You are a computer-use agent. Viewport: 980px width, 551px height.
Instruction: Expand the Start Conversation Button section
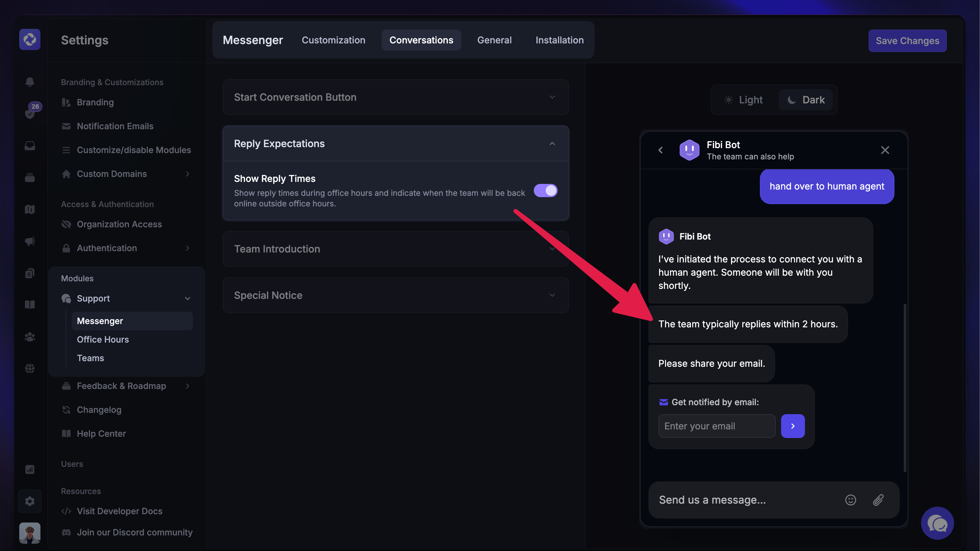point(395,97)
